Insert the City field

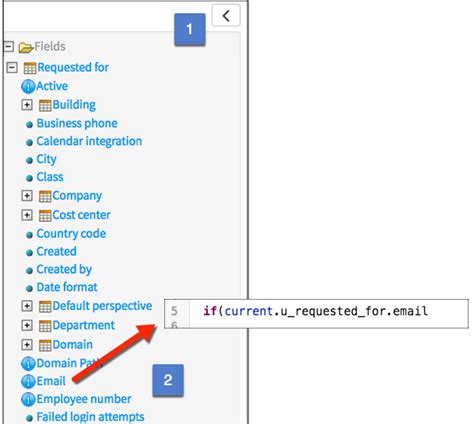click(46, 160)
